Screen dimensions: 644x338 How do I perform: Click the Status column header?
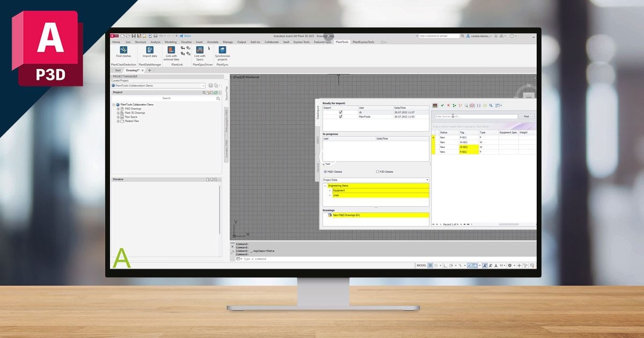[x=449, y=132]
